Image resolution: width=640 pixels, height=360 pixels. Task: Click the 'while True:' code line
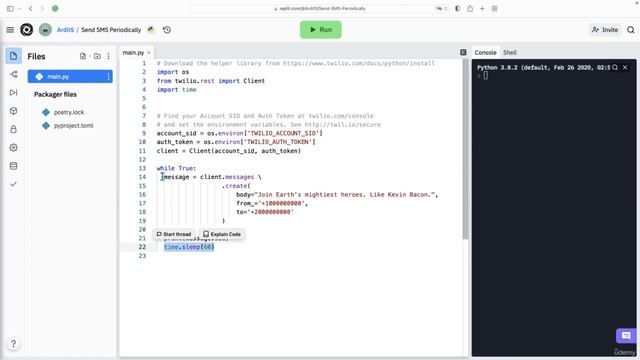[x=176, y=168]
